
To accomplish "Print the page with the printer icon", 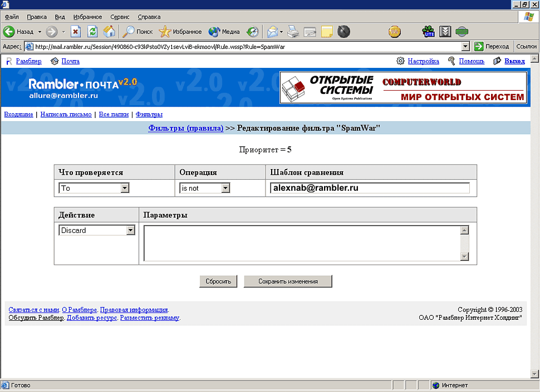I will tap(293, 32).
